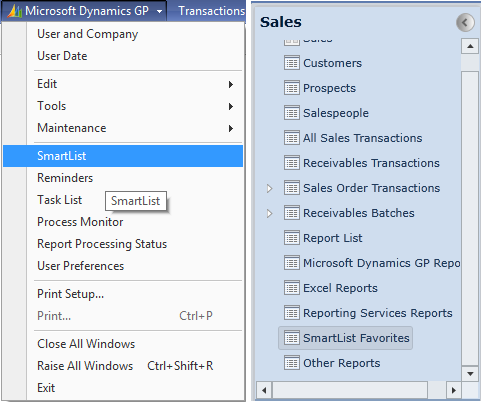Open Other Reports entry
This screenshot has height=402, width=482.
[x=342, y=363]
